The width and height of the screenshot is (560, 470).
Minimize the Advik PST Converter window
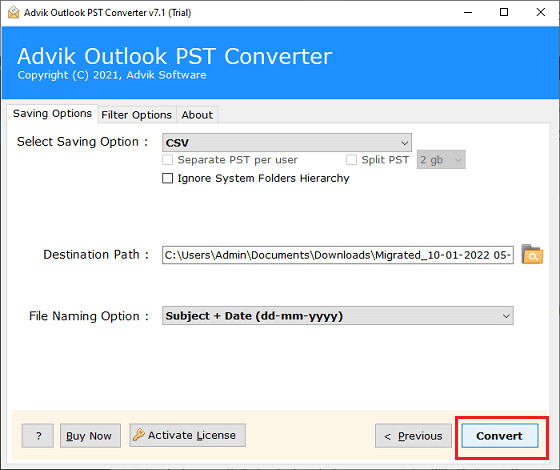468,12
